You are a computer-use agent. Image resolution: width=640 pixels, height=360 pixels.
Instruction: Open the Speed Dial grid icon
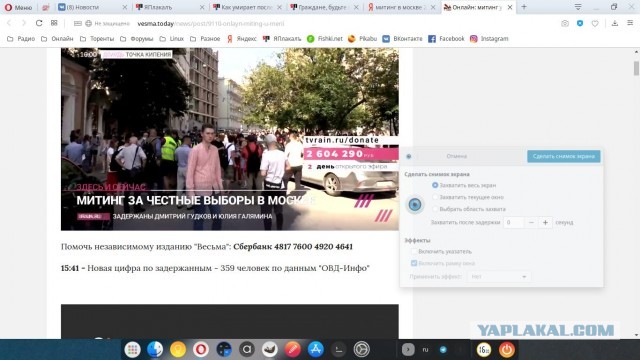point(54,23)
